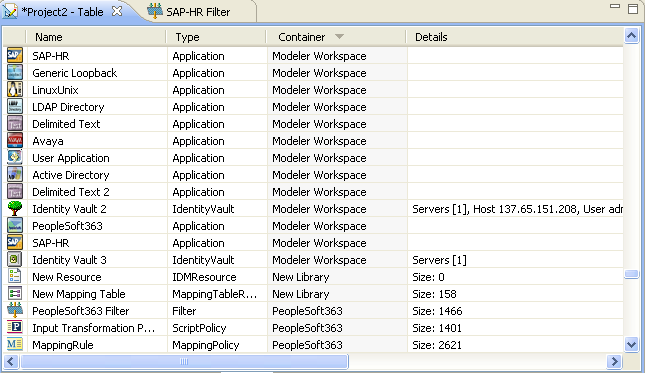The height and width of the screenshot is (373, 645).
Task: Select the New Mapping Table icon
Action: 15,294
